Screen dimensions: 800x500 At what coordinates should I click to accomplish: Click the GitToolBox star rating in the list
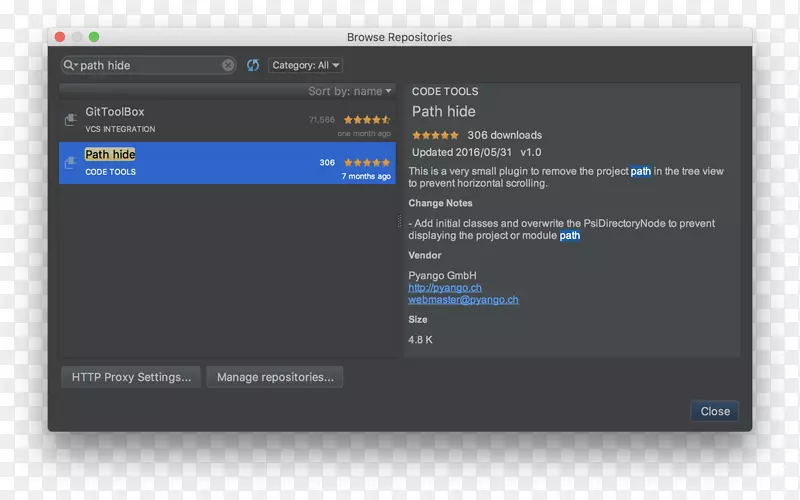[366, 120]
